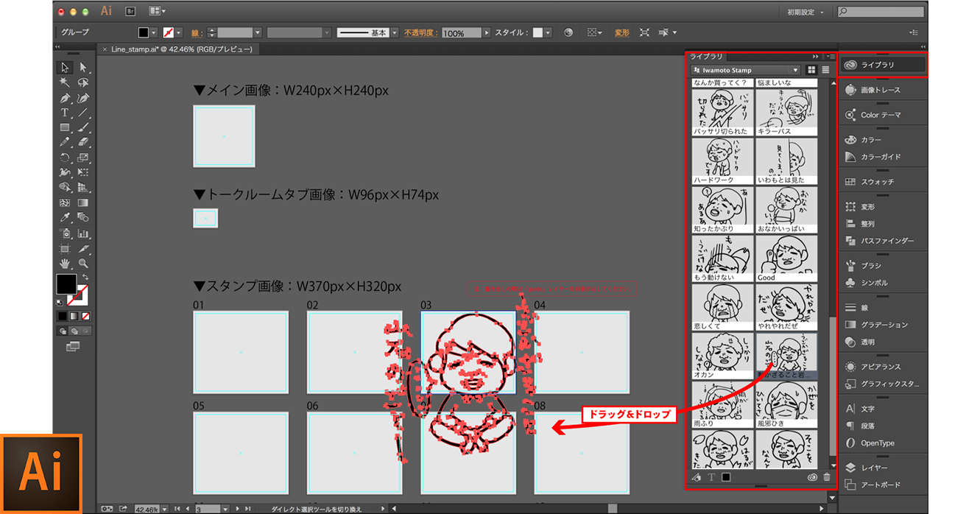This screenshot has width=980, height=514.
Task: Click the Recolor Artwork wheel icon
Action: (568, 32)
